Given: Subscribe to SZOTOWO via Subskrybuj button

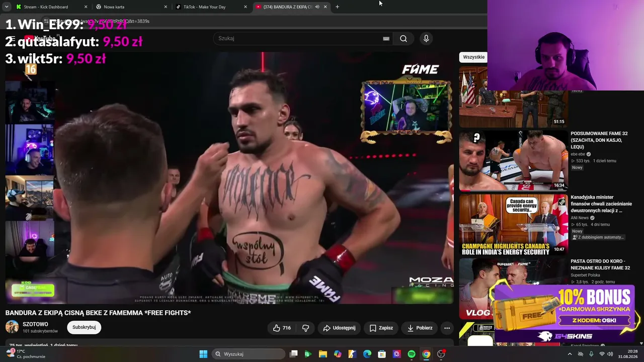Looking at the screenshot, I should tap(84, 327).
